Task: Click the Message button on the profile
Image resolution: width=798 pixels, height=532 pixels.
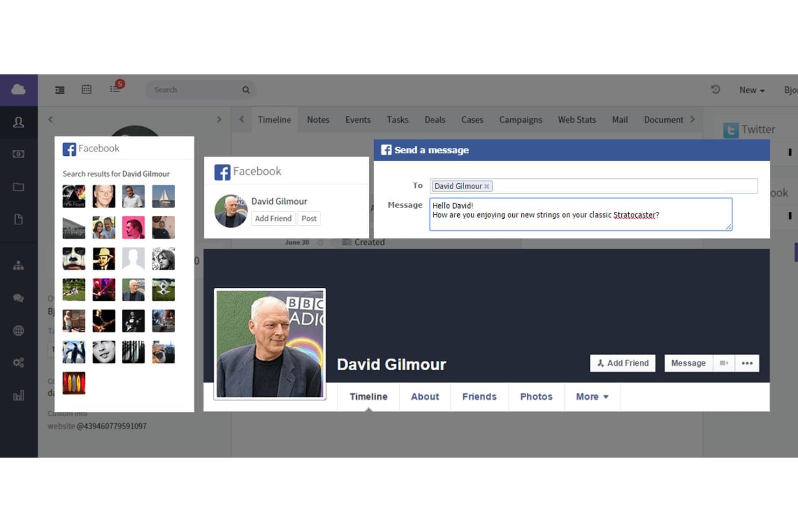Action: [x=689, y=363]
